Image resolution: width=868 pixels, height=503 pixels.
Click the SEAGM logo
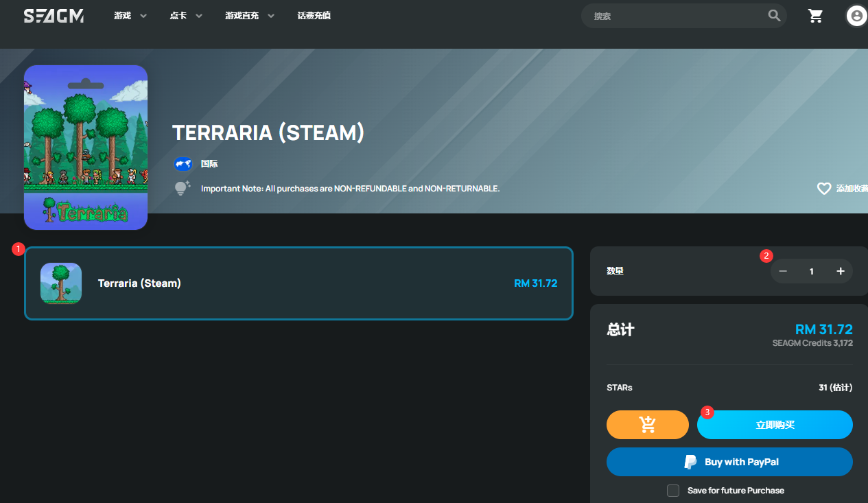(x=54, y=16)
